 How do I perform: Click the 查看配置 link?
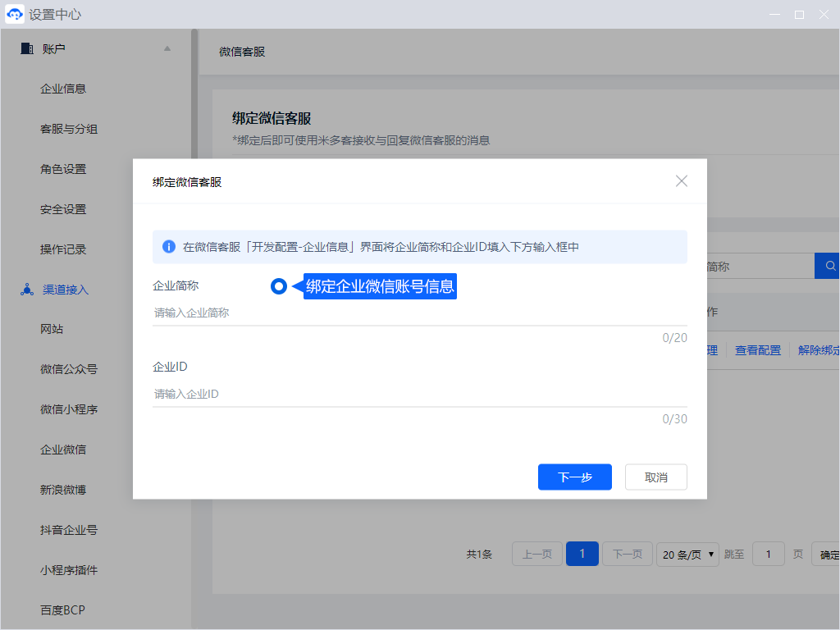757,350
